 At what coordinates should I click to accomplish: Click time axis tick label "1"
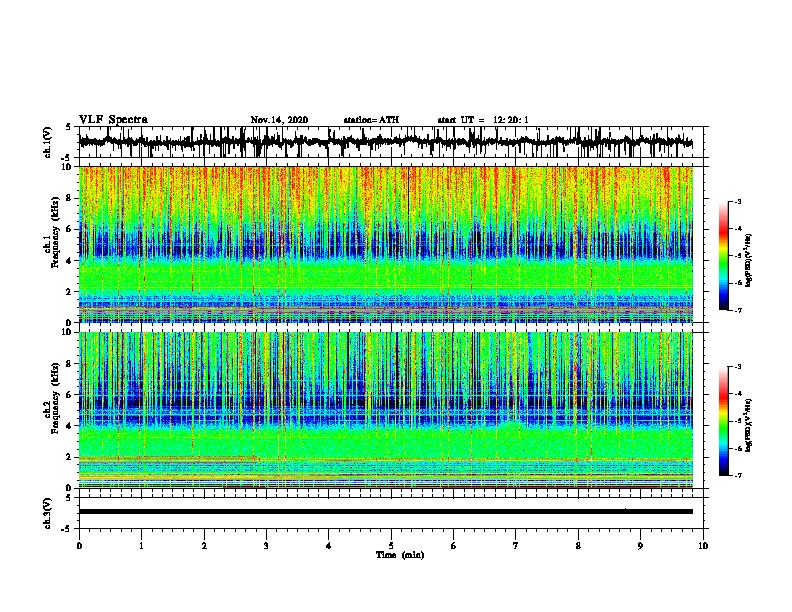coord(141,546)
